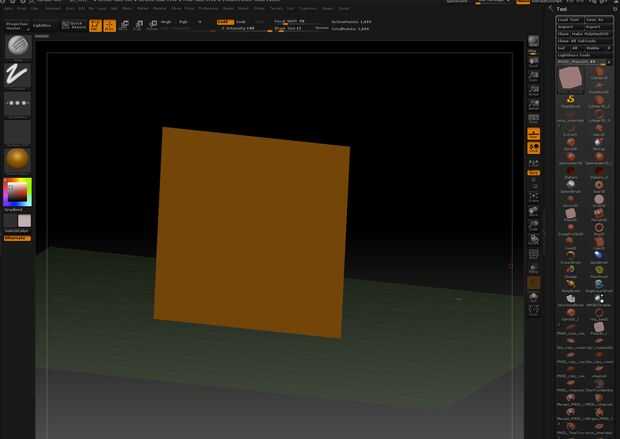
Task: Open the Zplugin menu
Action: tap(327, 8)
